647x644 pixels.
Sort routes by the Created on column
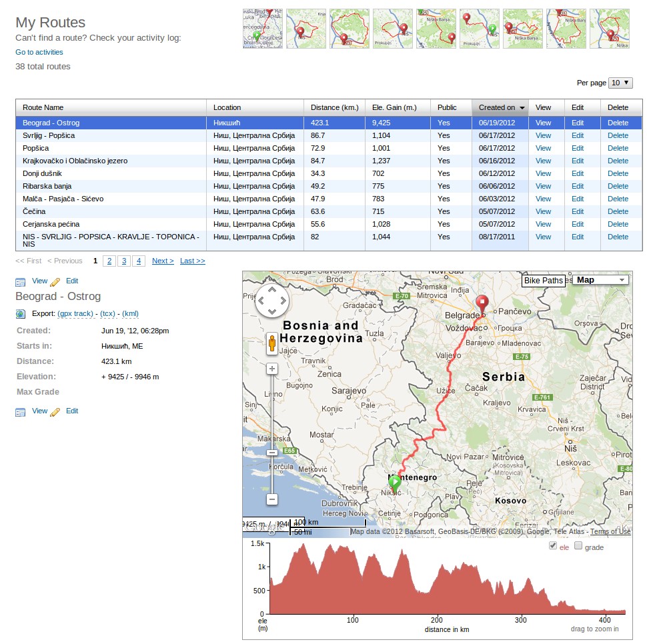(500, 107)
